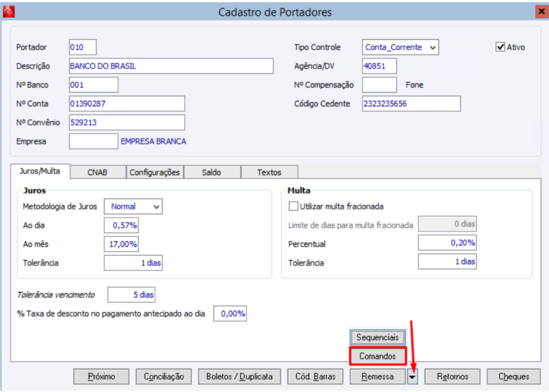Click the application icon in title bar
This screenshot has width=549, height=392.
tap(9, 11)
